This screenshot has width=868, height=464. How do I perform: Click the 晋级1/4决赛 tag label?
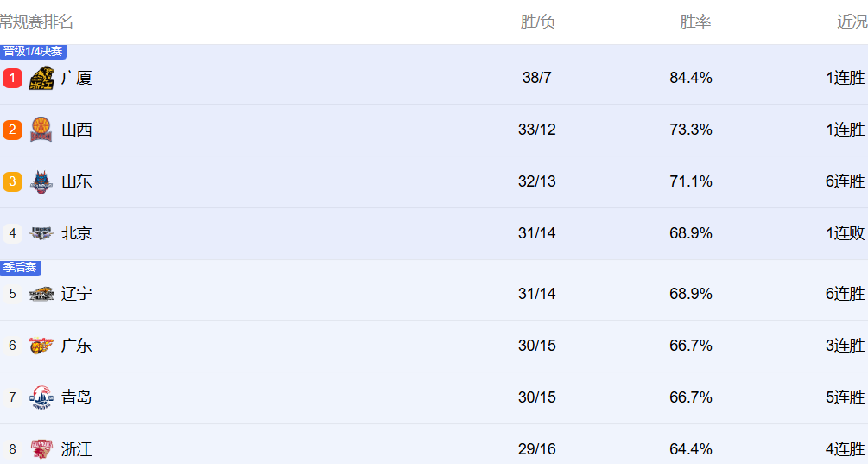(33, 52)
